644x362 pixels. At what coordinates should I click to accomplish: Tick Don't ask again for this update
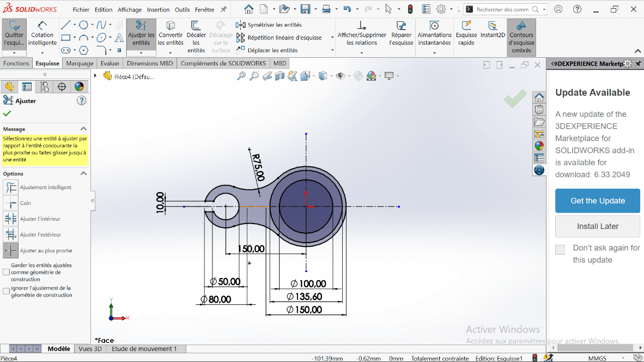[560, 250]
